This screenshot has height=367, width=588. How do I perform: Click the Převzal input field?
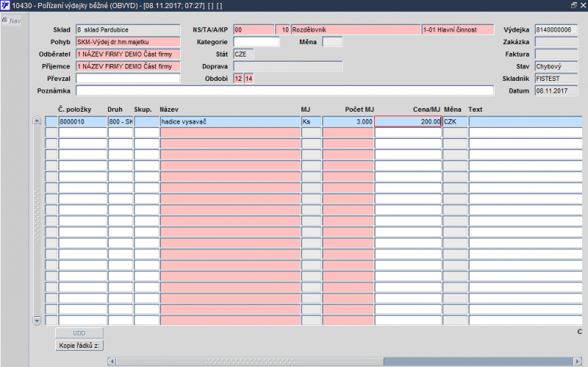click(x=128, y=79)
